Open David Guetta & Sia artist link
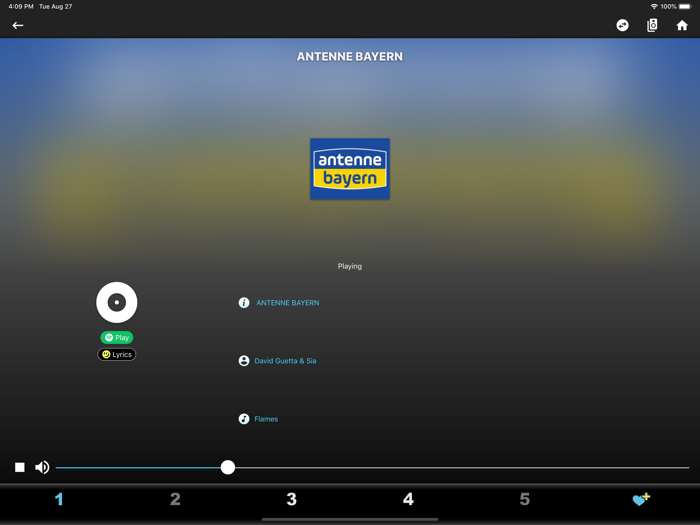The width and height of the screenshot is (700, 525). tap(285, 361)
